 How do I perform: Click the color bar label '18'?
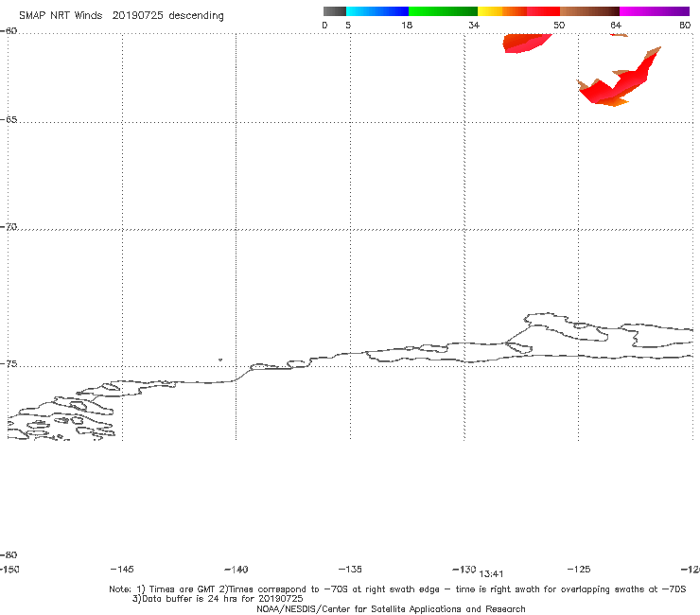coord(407,25)
